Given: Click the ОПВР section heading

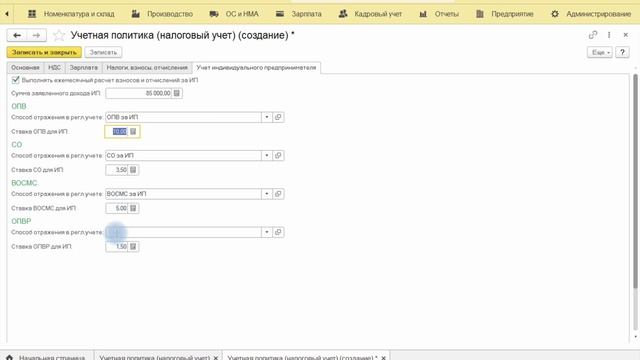Looking at the screenshot, I should click(x=21, y=221).
